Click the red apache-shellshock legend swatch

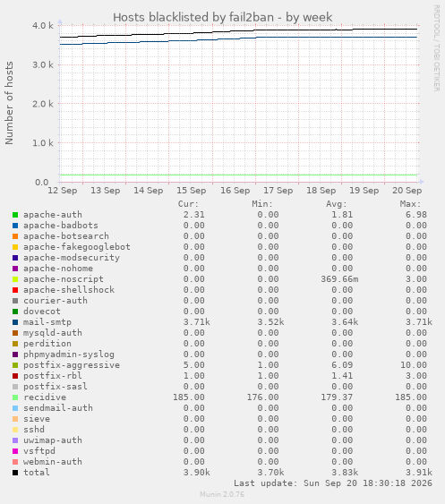15,290
